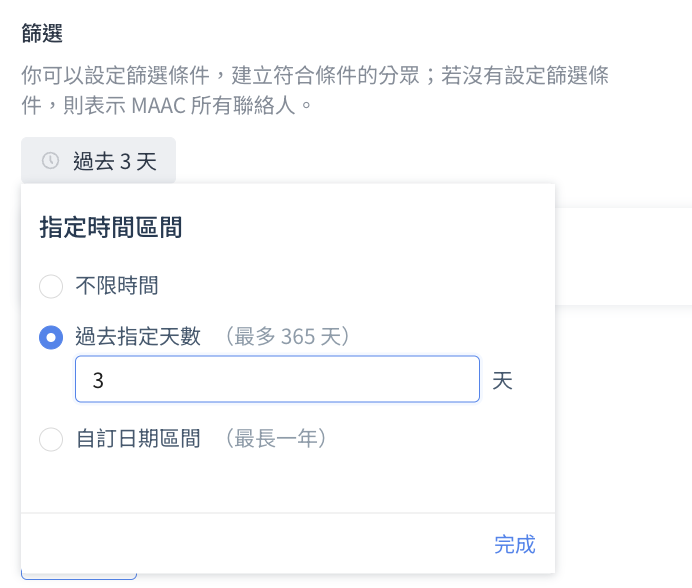
Task: Click the 指定時間區間 popup heading
Action: click(111, 227)
